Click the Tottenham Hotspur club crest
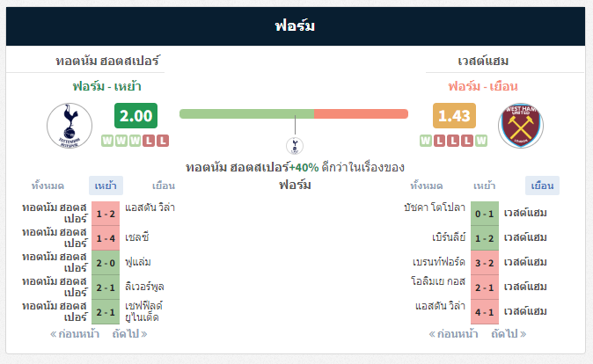 (70, 126)
